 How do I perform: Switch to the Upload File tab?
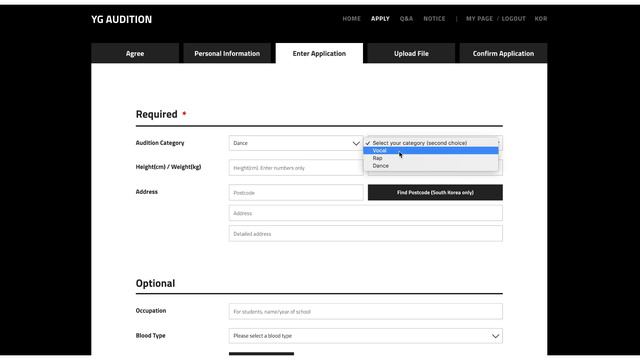click(x=411, y=53)
